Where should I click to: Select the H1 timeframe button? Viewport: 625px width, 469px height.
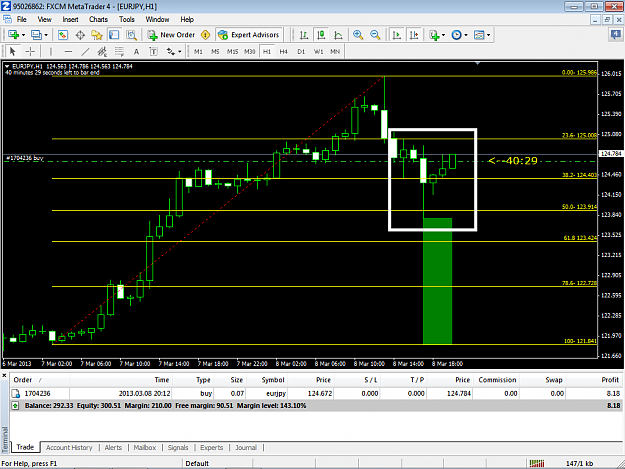267,51
